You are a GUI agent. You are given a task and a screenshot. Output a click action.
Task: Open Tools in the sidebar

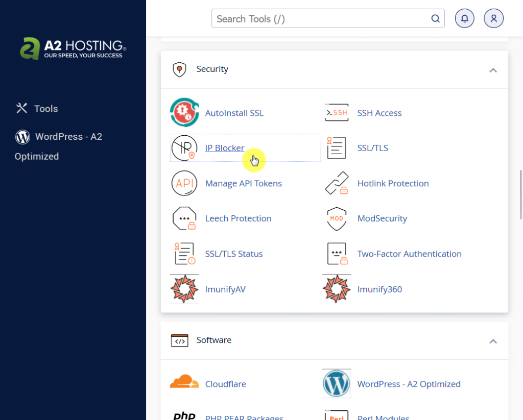(46, 109)
